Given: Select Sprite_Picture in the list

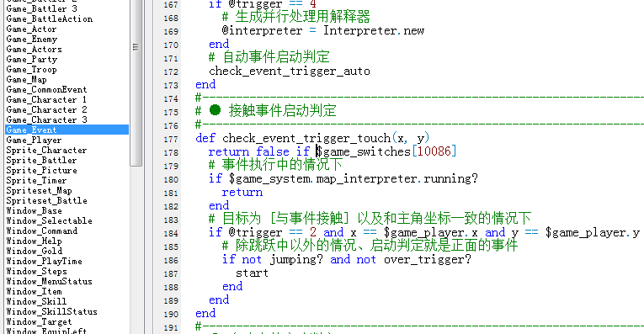Looking at the screenshot, I should pyautogui.click(x=41, y=170).
